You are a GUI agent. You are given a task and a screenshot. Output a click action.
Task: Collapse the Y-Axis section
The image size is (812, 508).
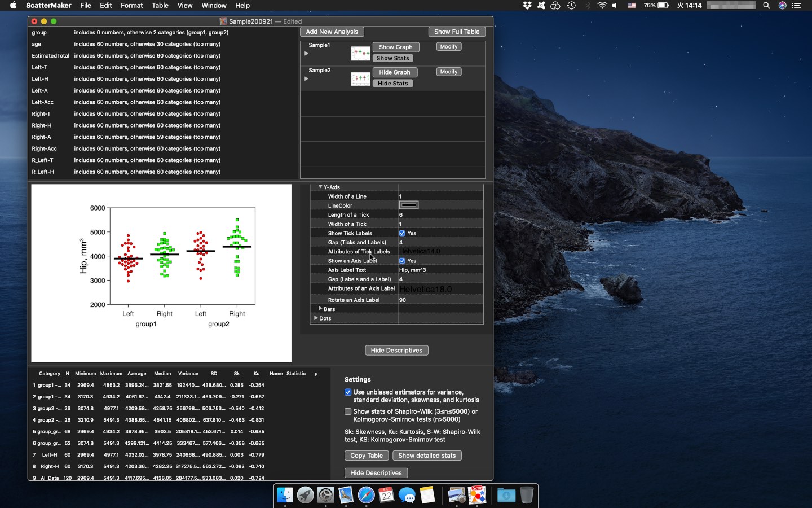[x=320, y=187]
